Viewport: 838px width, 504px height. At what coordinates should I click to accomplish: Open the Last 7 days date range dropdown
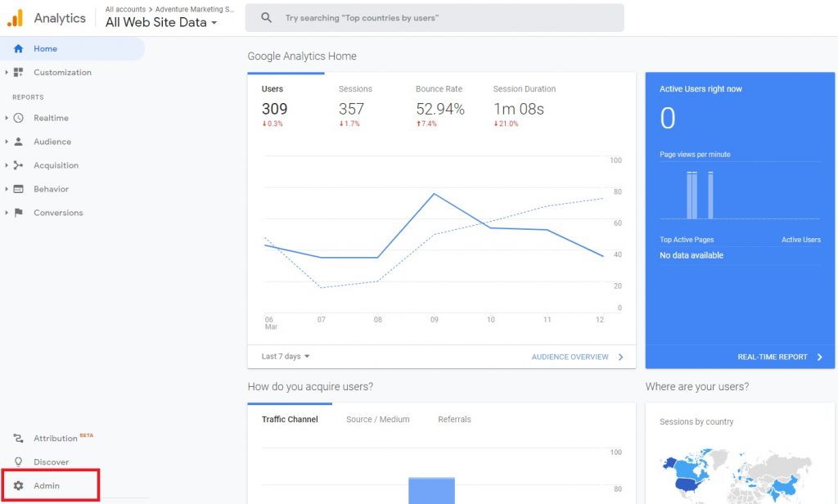pyautogui.click(x=286, y=357)
